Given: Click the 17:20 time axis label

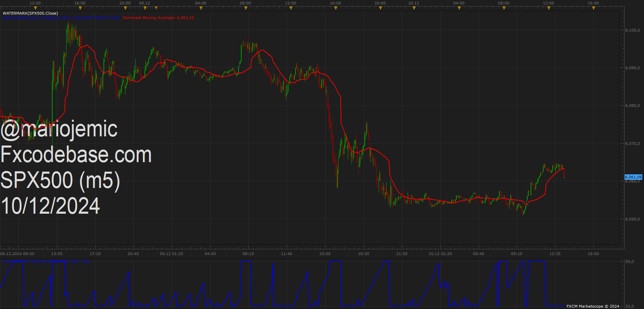Looking at the screenshot, I should [x=95, y=254].
